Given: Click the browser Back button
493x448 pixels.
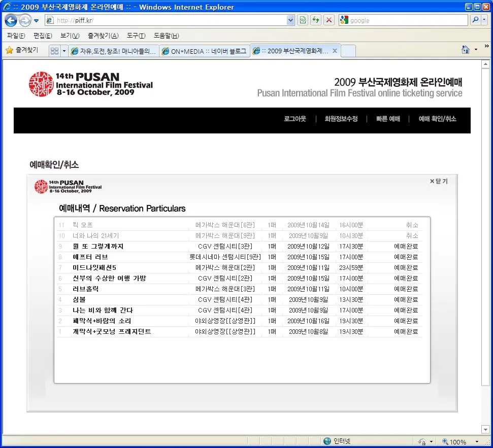Looking at the screenshot, I should [x=11, y=20].
